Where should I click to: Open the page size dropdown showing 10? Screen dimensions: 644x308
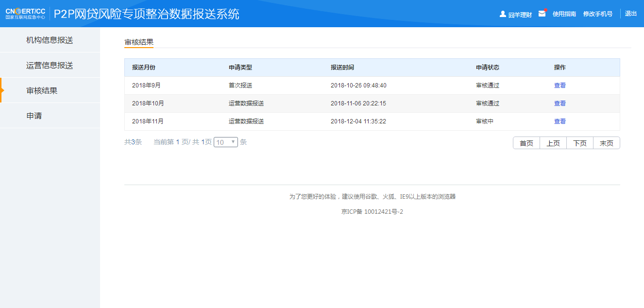pyautogui.click(x=225, y=142)
